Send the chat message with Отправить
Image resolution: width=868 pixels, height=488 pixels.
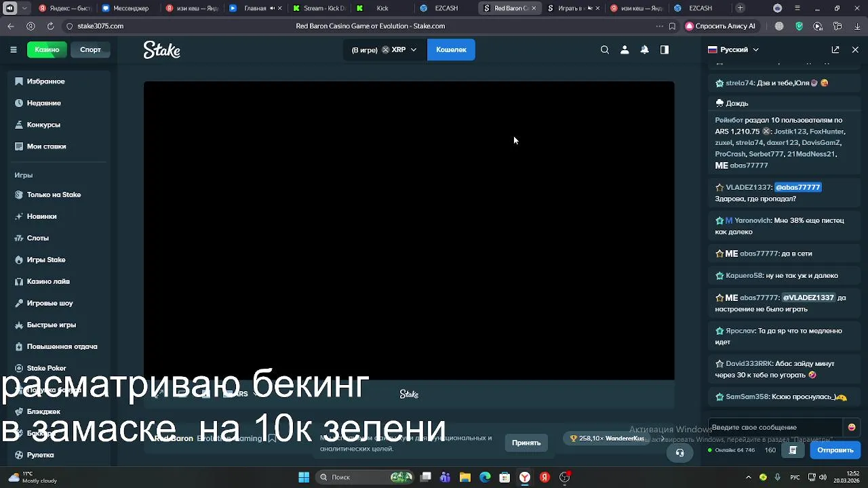click(x=835, y=450)
